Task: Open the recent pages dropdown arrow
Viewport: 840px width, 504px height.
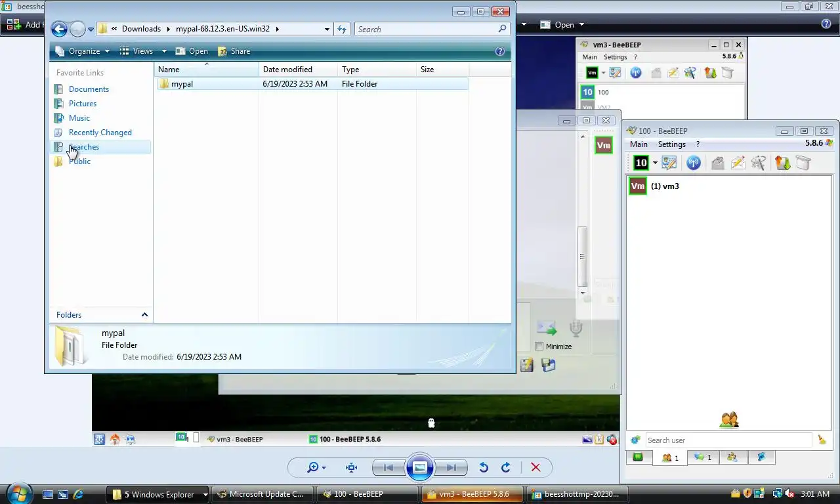Action: (91, 30)
